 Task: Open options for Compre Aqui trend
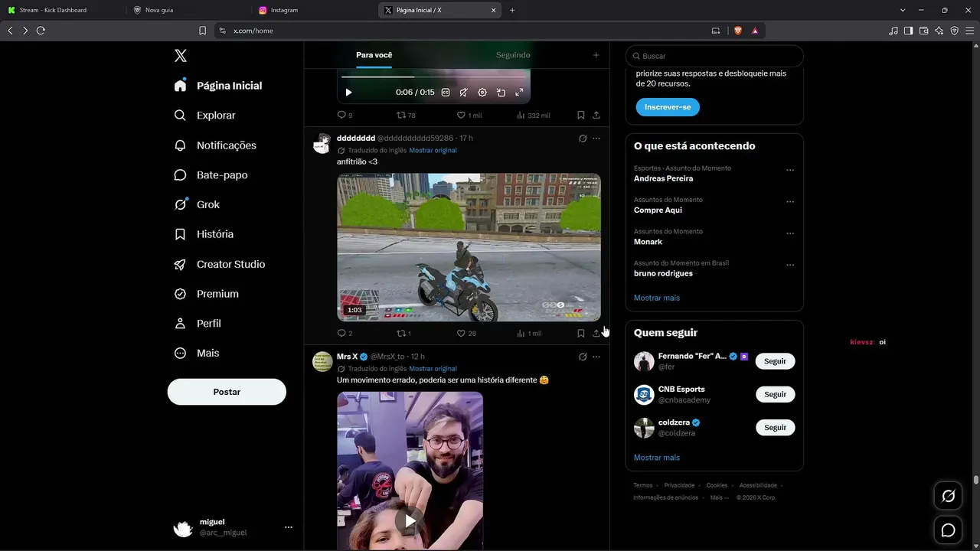790,202
